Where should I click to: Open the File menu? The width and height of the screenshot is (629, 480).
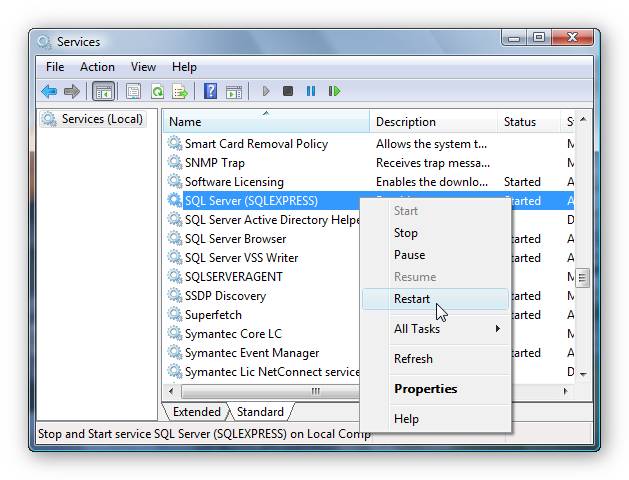click(x=55, y=67)
